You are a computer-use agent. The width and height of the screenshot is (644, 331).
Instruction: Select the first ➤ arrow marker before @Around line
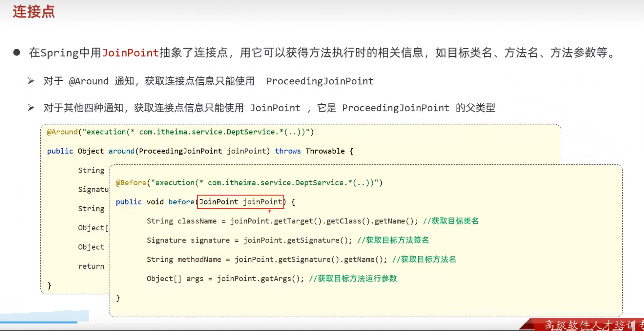click(31, 81)
